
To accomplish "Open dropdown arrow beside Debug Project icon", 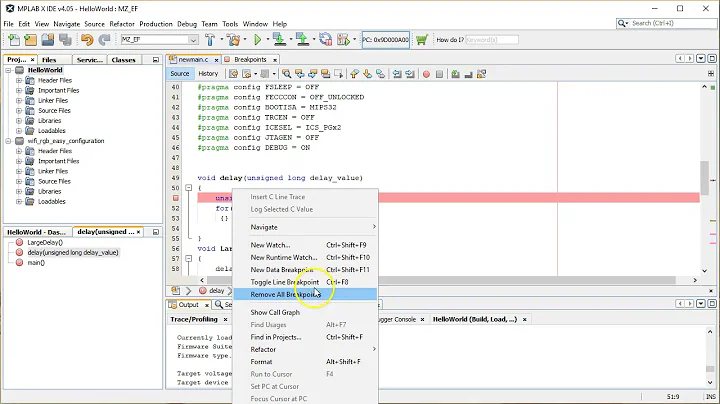I will (354, 40).
